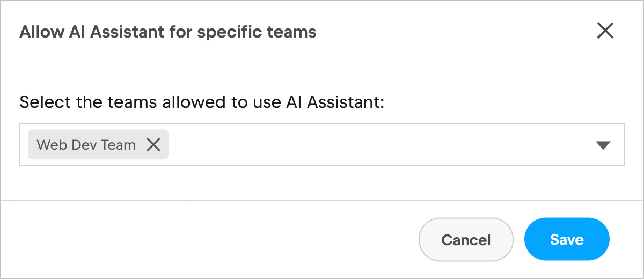This screenshot has height=279, width=644.
Task: Save the allowed teams setting
Action: click(x=567, y=239)
